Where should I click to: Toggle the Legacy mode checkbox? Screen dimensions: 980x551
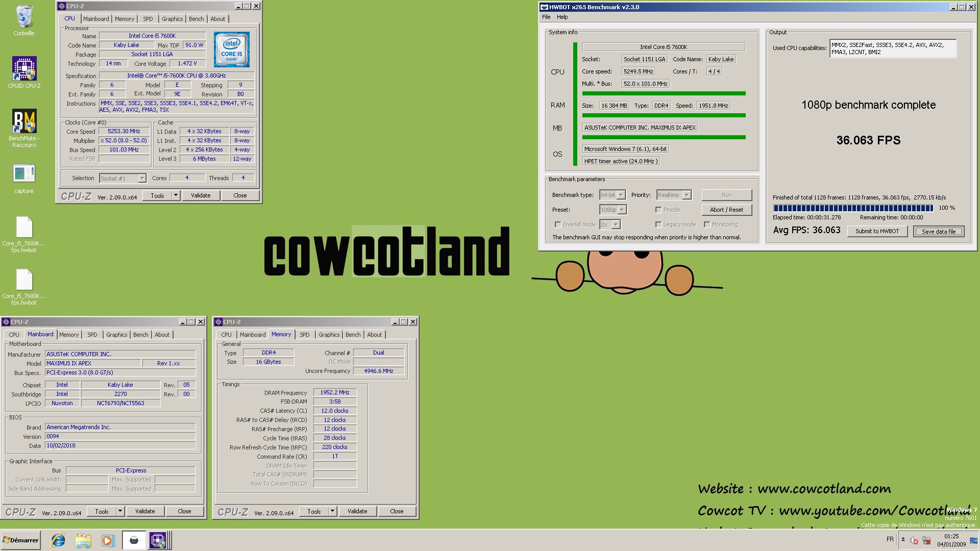(658, 224)
